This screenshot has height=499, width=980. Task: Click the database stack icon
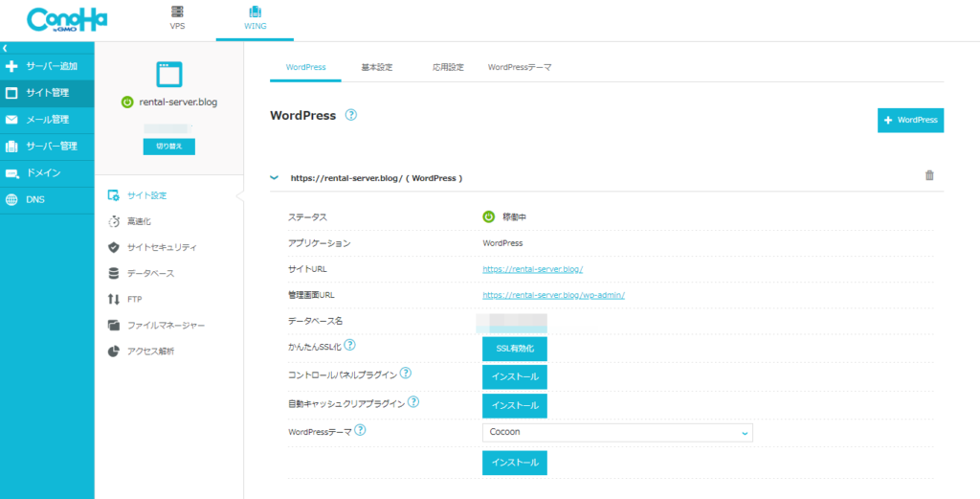(x=114, y=274)
